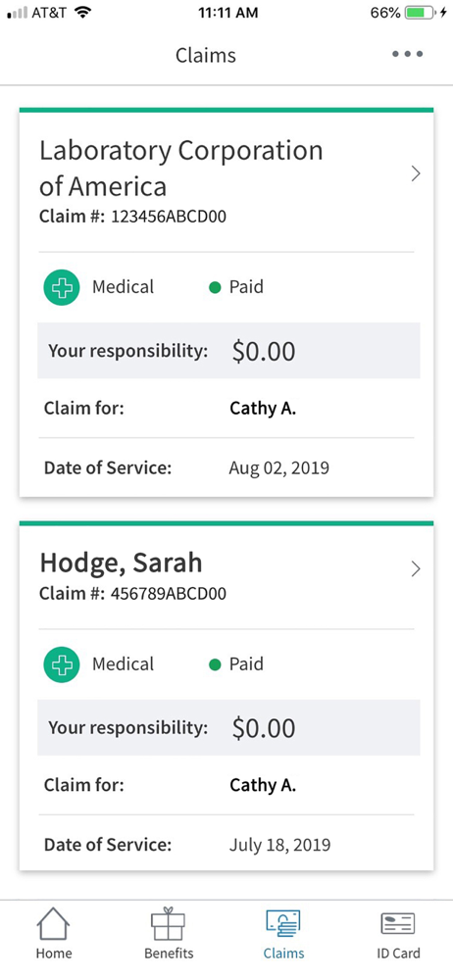This screenshot has width=453, height=980.
Task: Tap Paid status on Hodge, Sarah claim
Action: (236, 663)
